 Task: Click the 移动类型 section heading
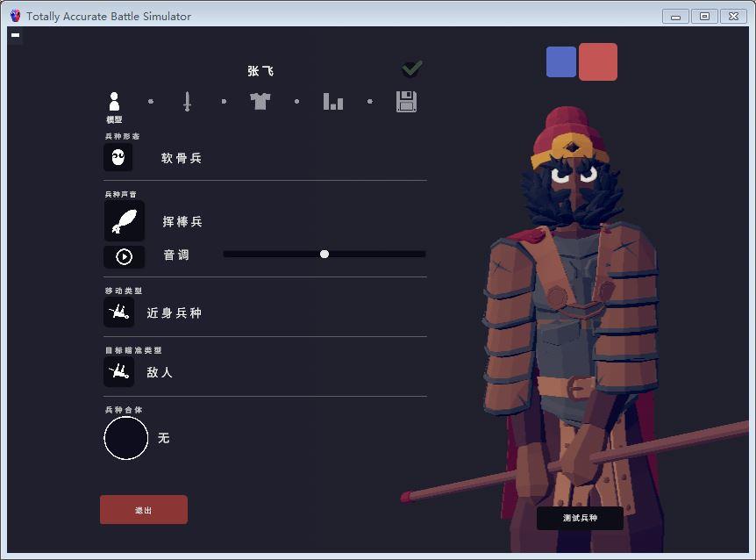coord(124,291)
